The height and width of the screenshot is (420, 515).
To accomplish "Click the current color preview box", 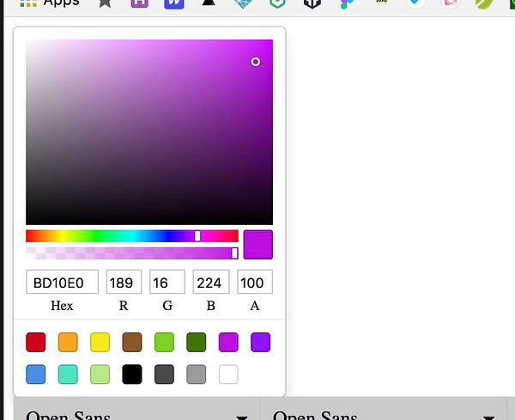I will pos(258,245).
